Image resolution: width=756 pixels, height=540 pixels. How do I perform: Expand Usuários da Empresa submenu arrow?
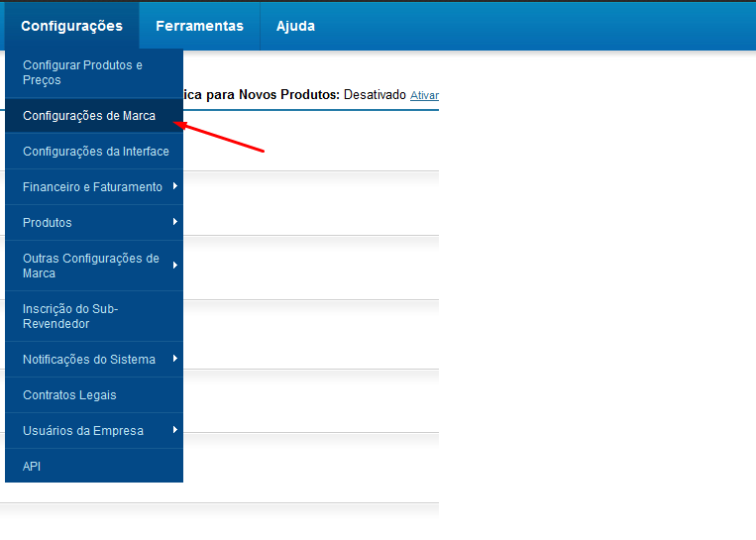tap(175, 430)
